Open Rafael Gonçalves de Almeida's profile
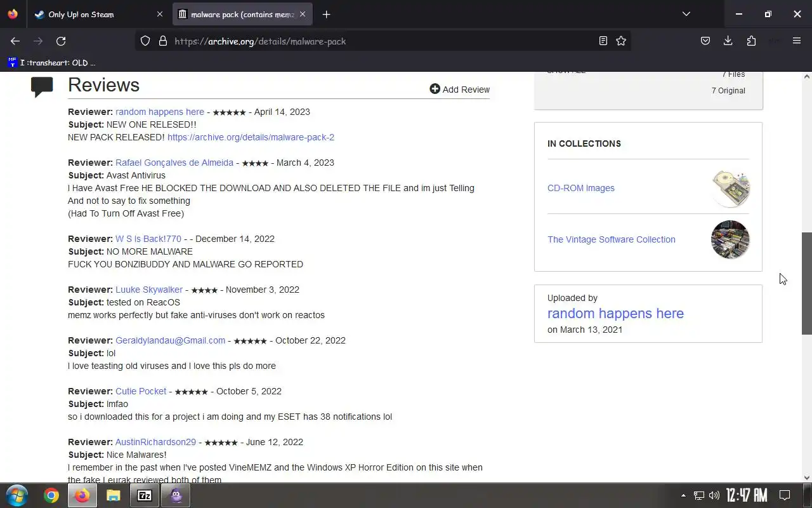 174,163
